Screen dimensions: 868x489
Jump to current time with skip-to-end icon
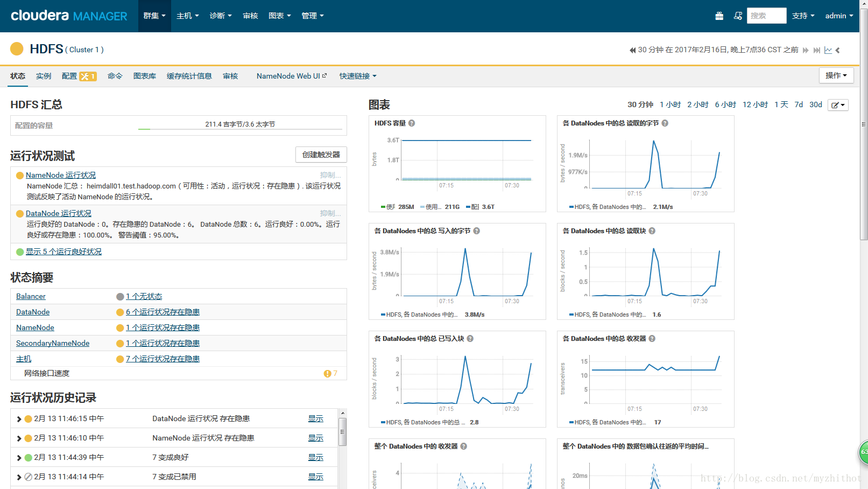(x=817, y=50)
